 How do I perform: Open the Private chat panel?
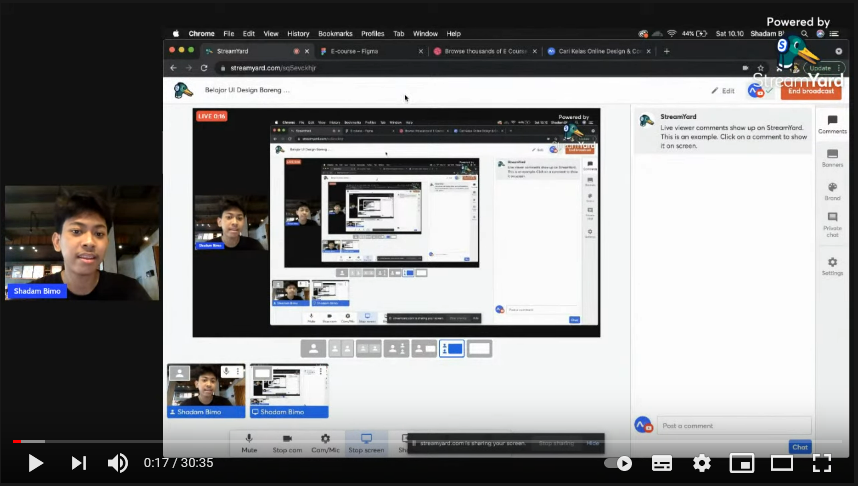(x=832, y=225)
